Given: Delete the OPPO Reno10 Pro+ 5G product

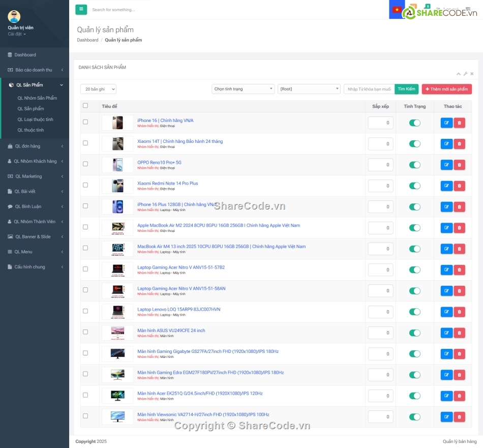Looking at the screenshot, I should [x=459, y=165].
